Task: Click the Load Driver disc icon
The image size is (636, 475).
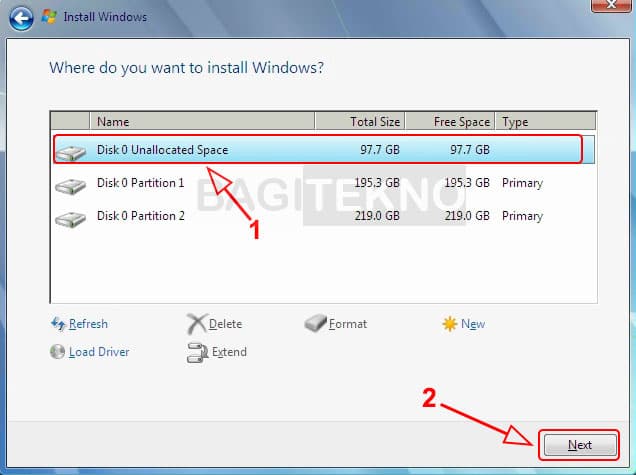Action: (57, 352)
